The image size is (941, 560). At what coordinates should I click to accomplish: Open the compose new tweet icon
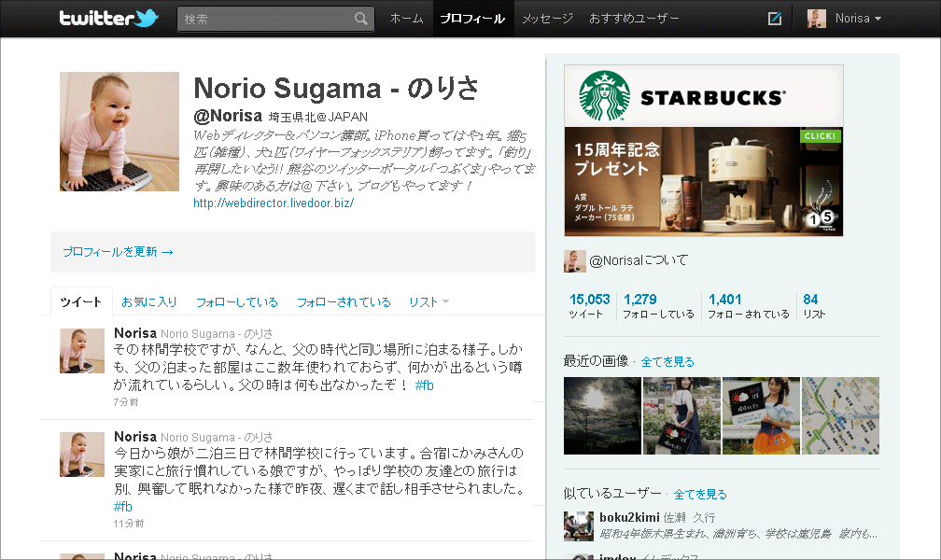tap(775, 19)
